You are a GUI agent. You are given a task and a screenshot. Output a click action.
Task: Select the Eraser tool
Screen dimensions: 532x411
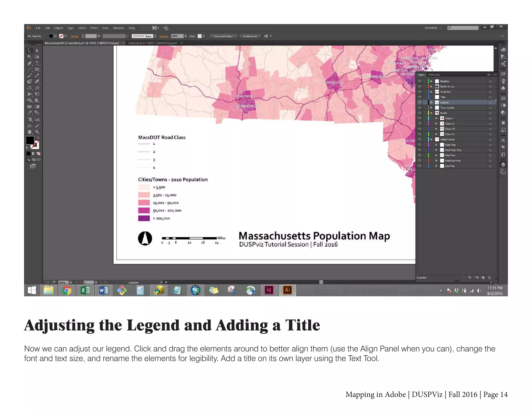(37, 82)
